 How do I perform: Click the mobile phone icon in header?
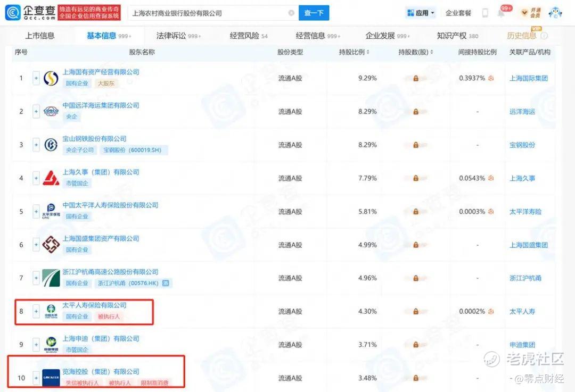click(x=485, y=13)
